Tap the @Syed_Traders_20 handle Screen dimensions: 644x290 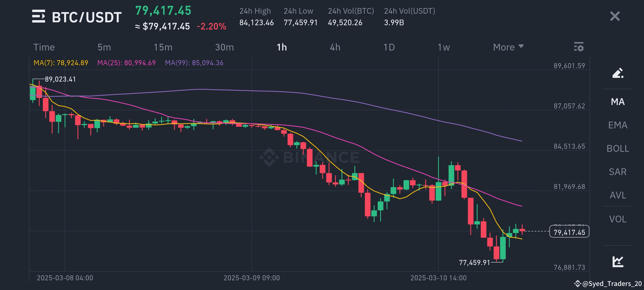[x=612, y=284]
